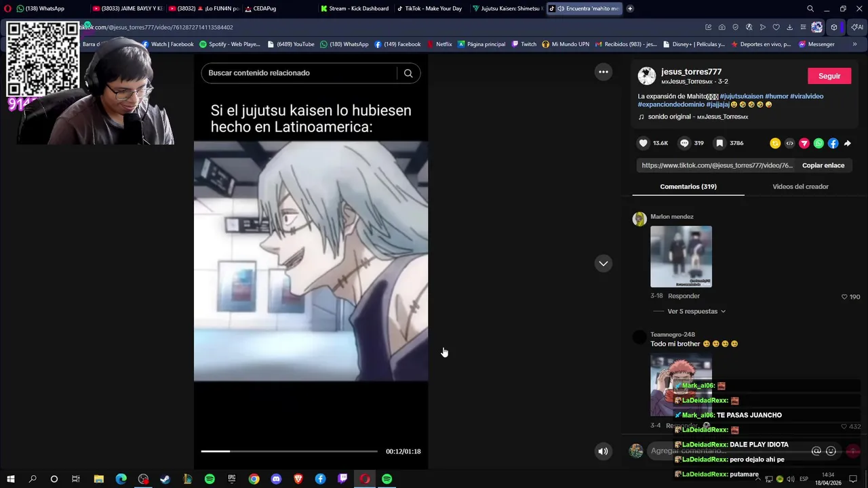868x488 pixels.
Task: Open the Opera ad-blocker shield icon
Action: coord(735,27)
